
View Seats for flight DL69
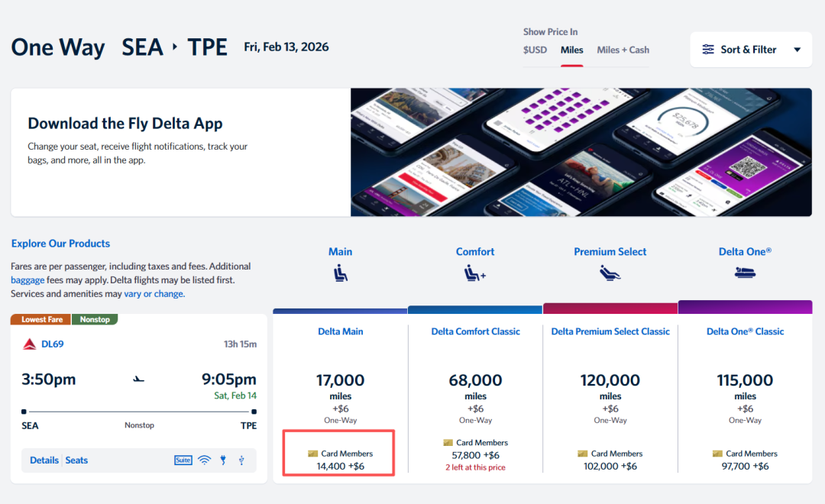(76, 460)
